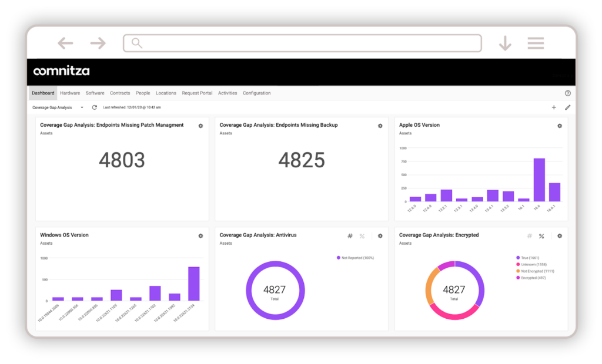Switch Antivirus widget to percent view
This screenshot has height=364, width=602.
tap(362, 236)
